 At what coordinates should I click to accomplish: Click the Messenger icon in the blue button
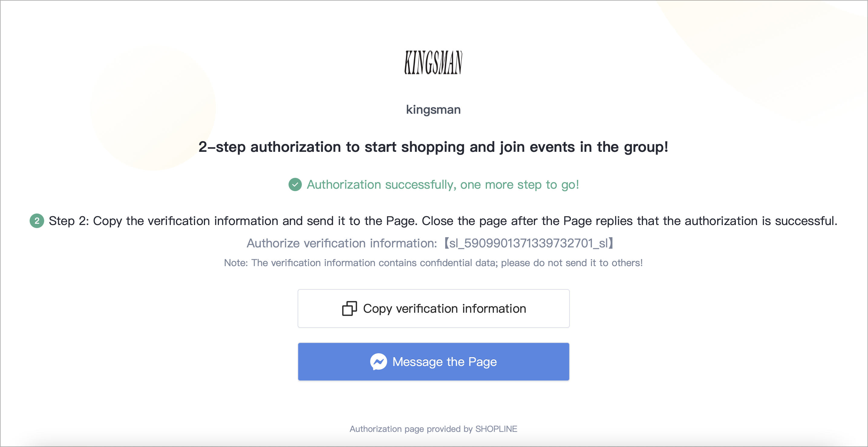(378, 362)
